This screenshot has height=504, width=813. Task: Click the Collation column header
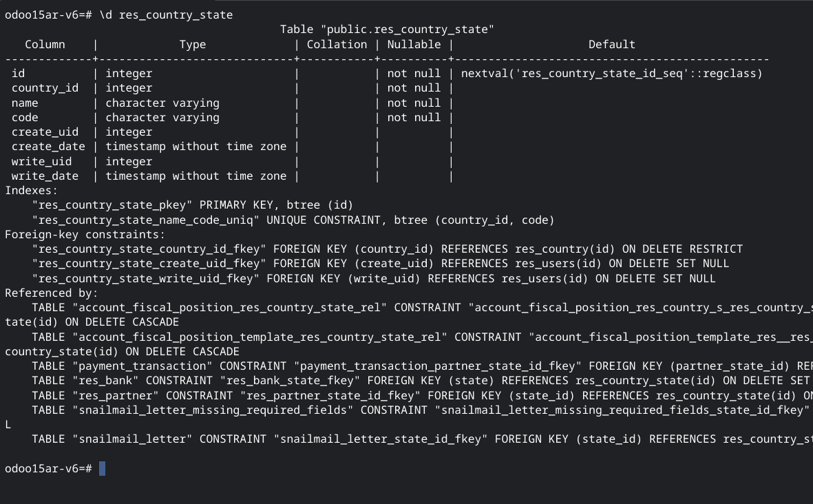pos(337,45)
